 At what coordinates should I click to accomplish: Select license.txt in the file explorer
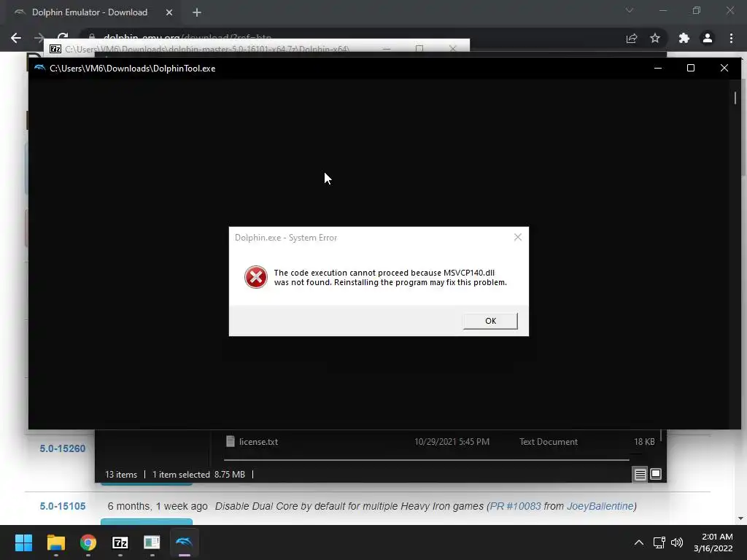click(258, 442)
